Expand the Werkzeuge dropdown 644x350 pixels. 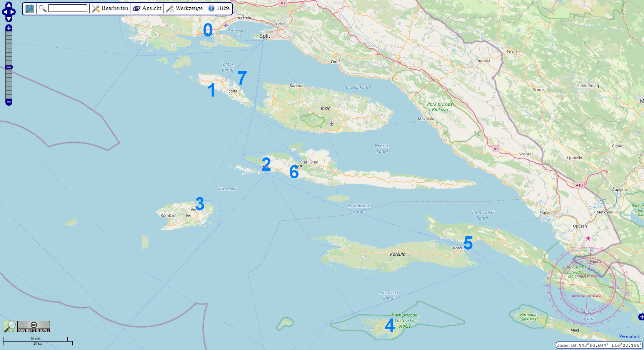pyautogui.click(x=184, y=8)
